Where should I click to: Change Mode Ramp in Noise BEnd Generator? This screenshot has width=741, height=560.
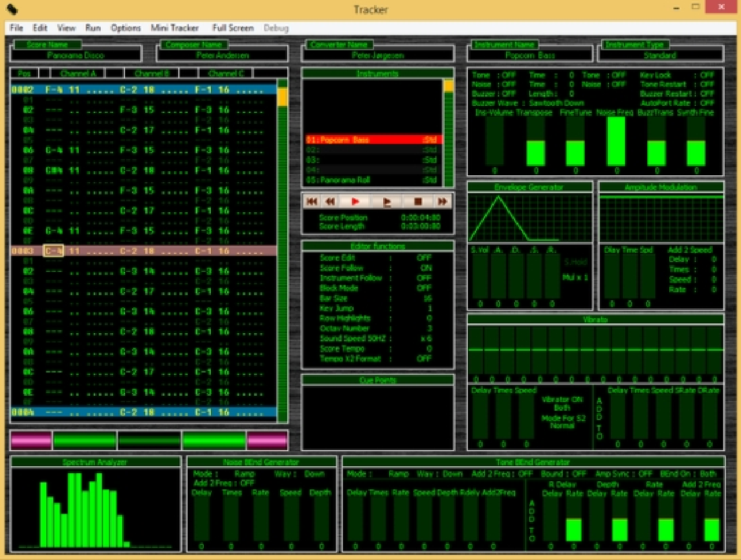click(x=245, y=473)
